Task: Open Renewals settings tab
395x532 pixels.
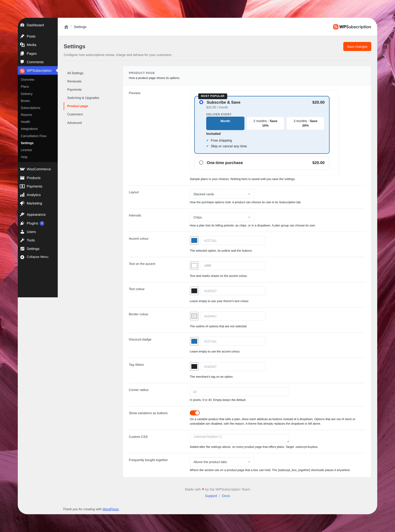Action: [74, 81]
